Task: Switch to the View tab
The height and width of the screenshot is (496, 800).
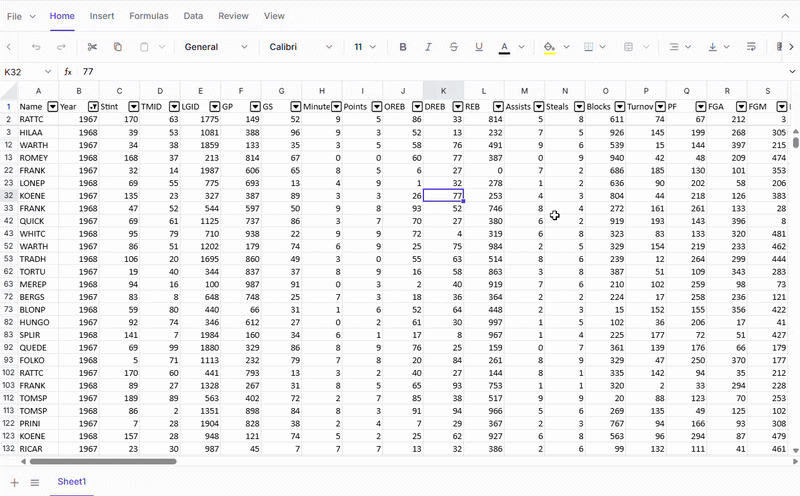Action: click(274, 16)
